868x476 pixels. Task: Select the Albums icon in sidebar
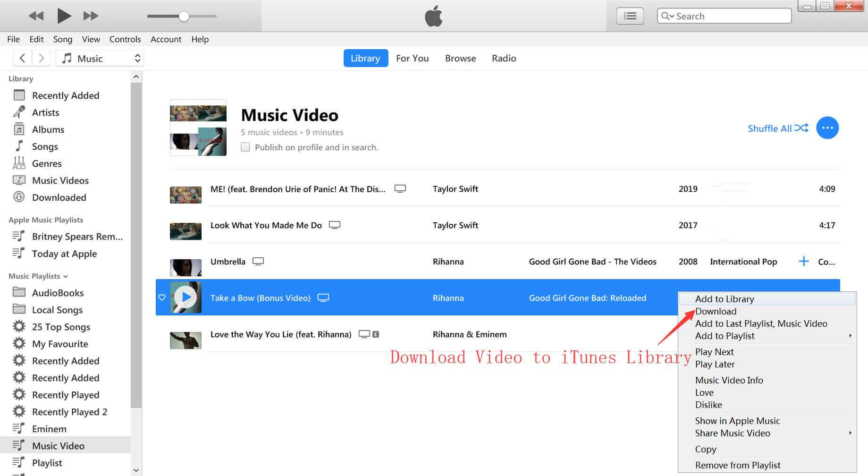coord(19,129)
